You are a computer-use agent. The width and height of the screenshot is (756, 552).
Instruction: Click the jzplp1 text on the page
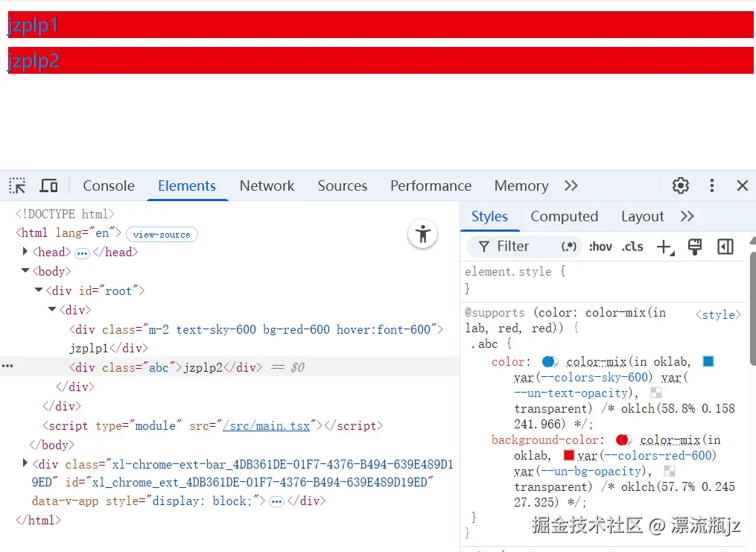[x=33, y=25]
